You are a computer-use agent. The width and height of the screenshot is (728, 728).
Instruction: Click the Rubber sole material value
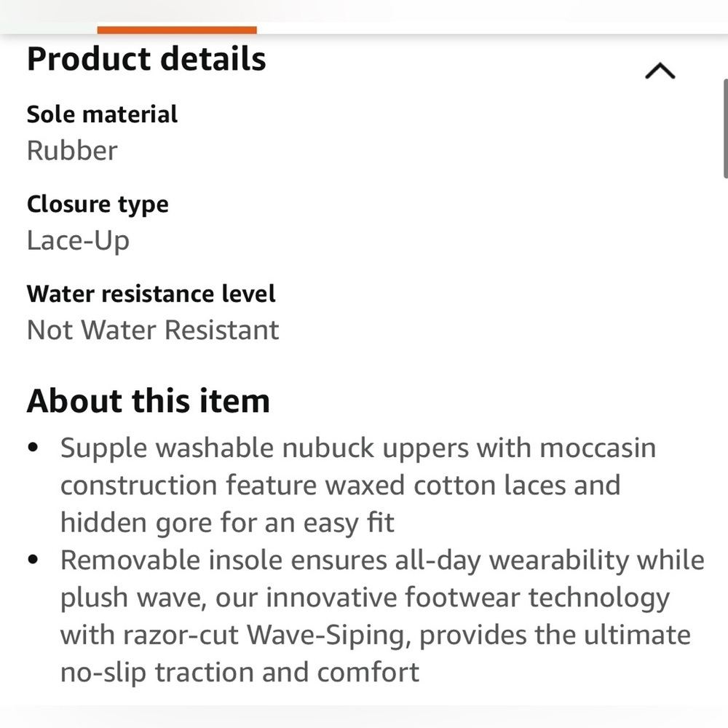pos(72,151)
